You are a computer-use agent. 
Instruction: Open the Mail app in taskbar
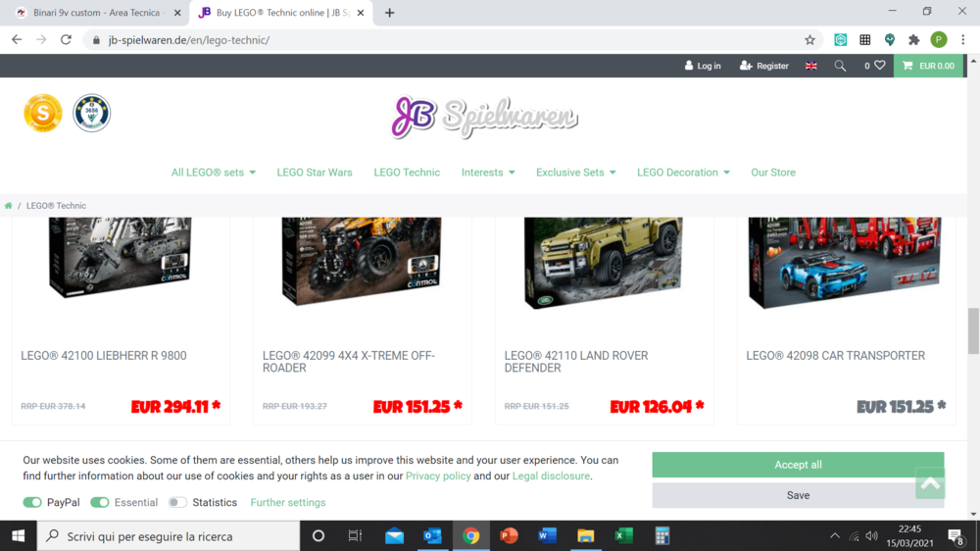coord(394,536)
